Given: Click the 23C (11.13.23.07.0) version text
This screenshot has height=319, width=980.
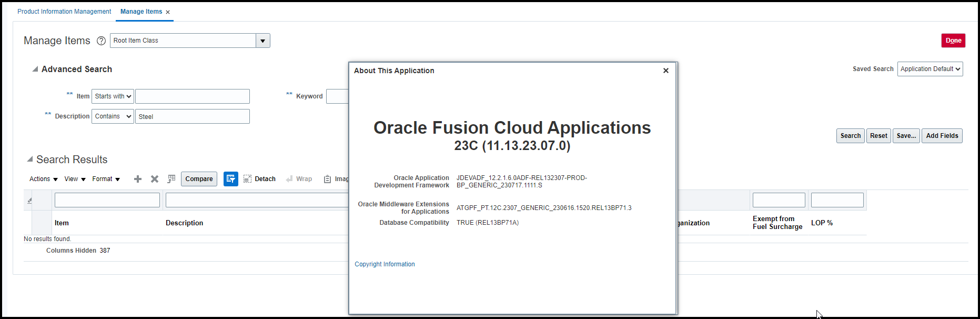Looking at the screenshot, I should click(x=512, y=146).
